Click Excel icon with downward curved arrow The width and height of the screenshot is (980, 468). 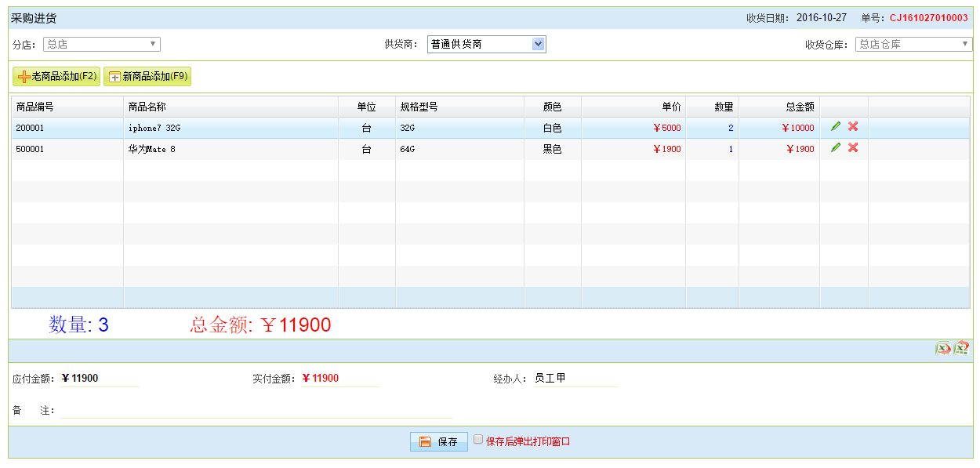pyautogui.click(x=943, y=350)
